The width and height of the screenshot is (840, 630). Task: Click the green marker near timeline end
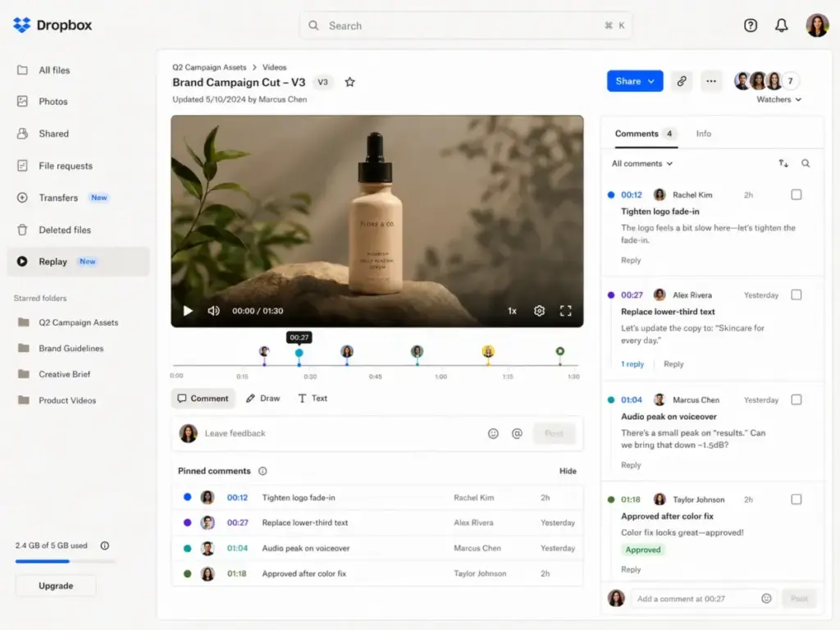coord(559,351)
